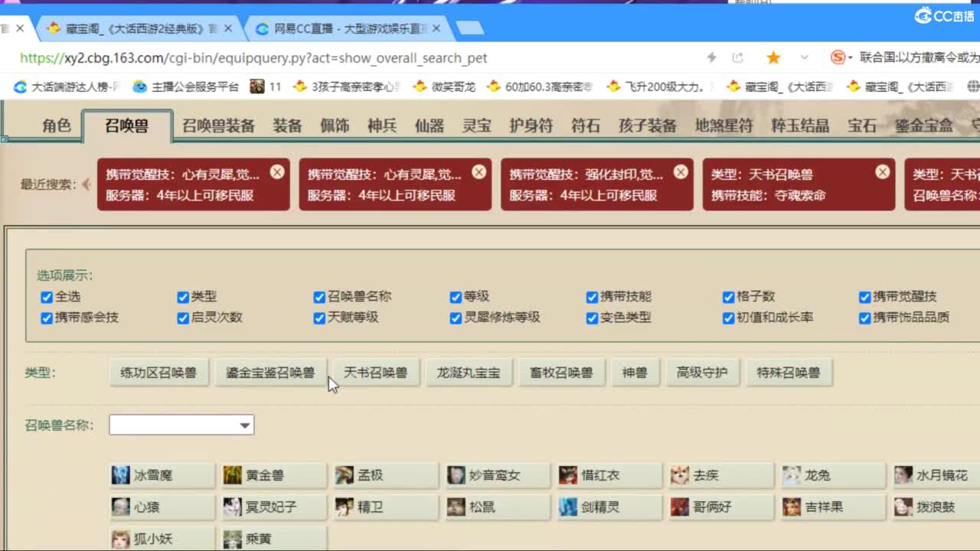Select the 天书召唤兽 type button
980x551 pixels.
click(x=376, y=373)
